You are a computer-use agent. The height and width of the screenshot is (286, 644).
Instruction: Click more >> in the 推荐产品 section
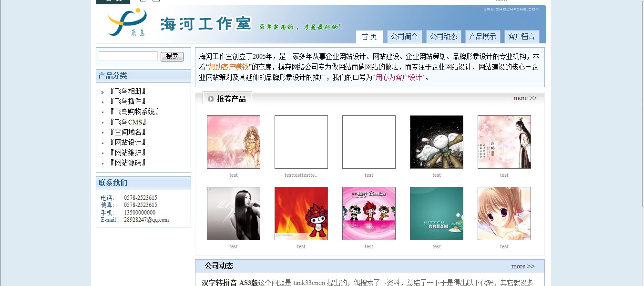[x=525, y=98]
